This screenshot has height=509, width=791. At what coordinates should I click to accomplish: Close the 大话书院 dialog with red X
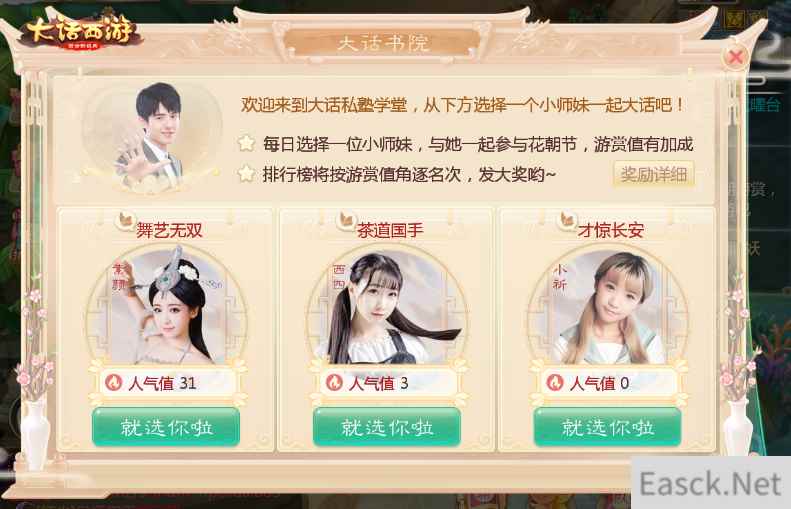(x=735, y=57)
